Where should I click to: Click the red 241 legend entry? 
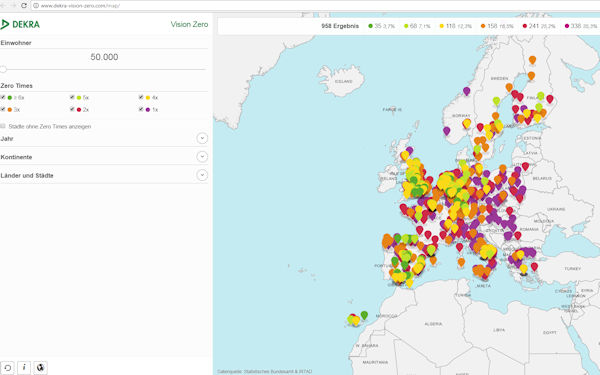(539, 26)
